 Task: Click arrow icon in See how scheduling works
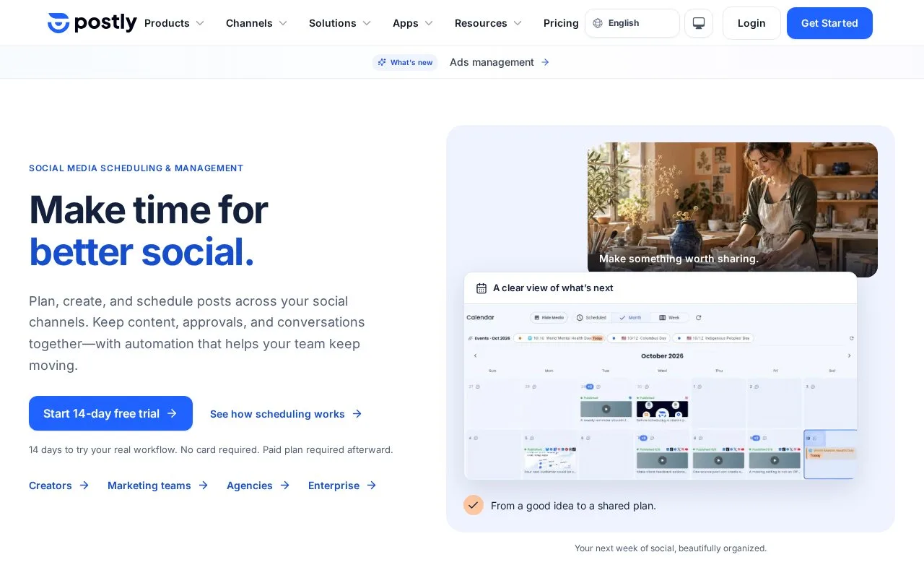click(x=357, y=414)
